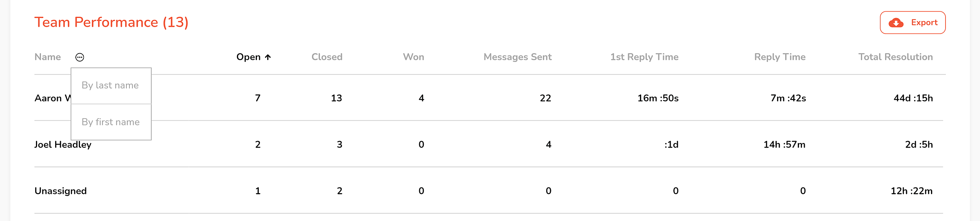The image size is (980, 221).
Task: Sort by the Reply Time header
Action: (779, 57)
